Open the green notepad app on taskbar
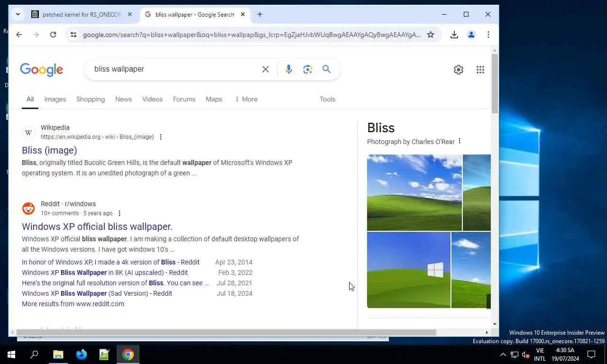This screenshot has height=364, width=607. [104, 355]
